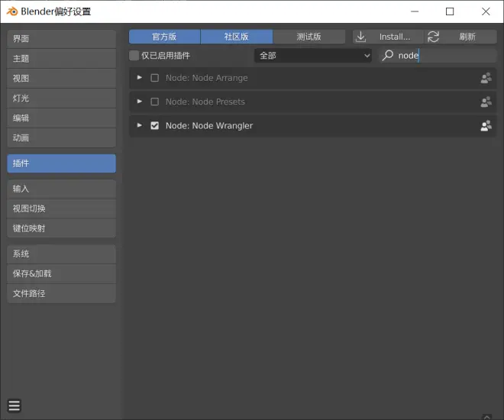This screenshot has height=420, width=504.
Task: Expand the Node Wrangler add-on details
Action: point(140,125)
